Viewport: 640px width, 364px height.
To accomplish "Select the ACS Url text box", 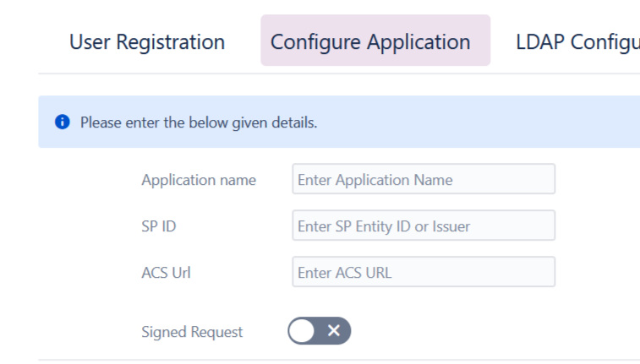I will pos(423,272).
